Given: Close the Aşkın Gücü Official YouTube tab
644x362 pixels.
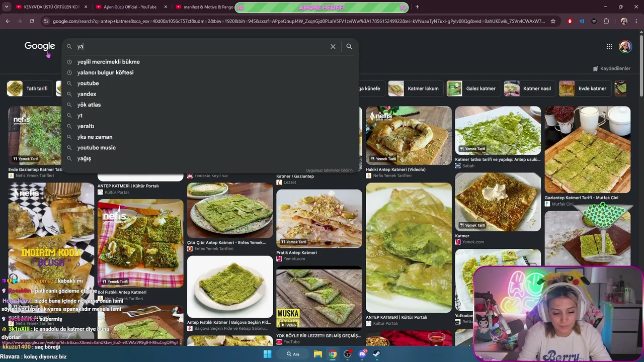Looking at the screenshot, I should pos(166,7).
